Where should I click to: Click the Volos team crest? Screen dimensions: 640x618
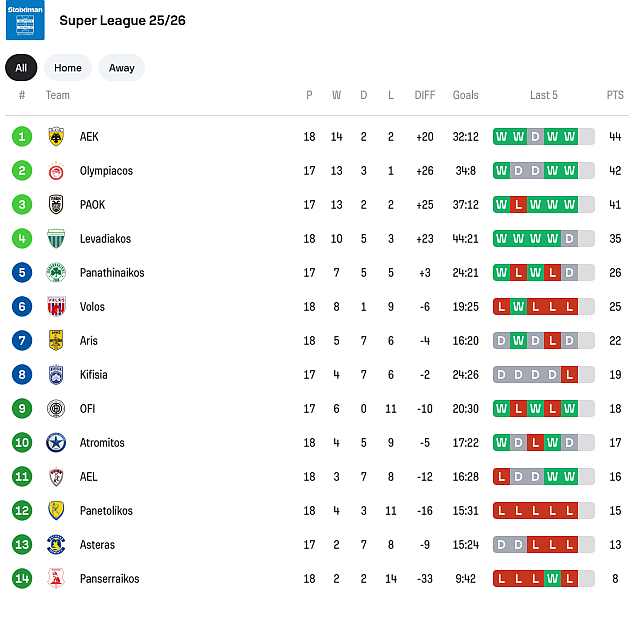point(56,307)
